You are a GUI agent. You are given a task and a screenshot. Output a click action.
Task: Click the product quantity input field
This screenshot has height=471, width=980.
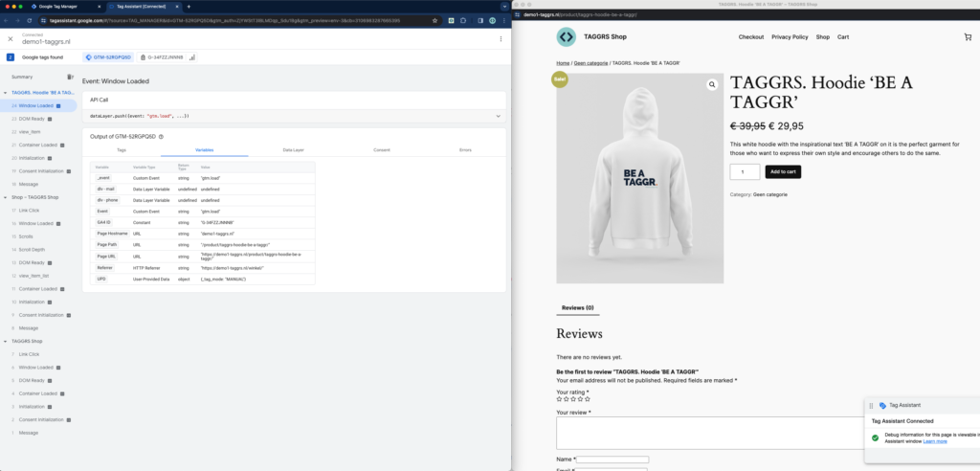click(x=745, y=172)
